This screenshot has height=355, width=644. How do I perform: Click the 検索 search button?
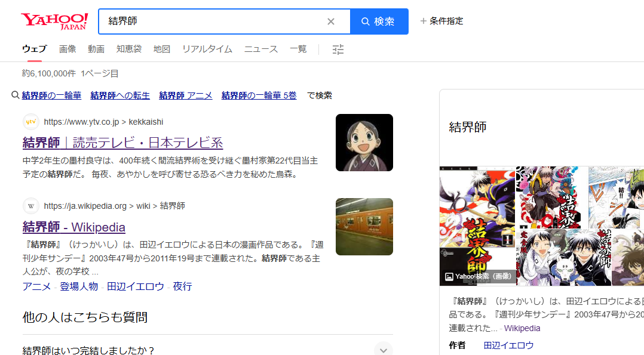[x=379, y=21]
